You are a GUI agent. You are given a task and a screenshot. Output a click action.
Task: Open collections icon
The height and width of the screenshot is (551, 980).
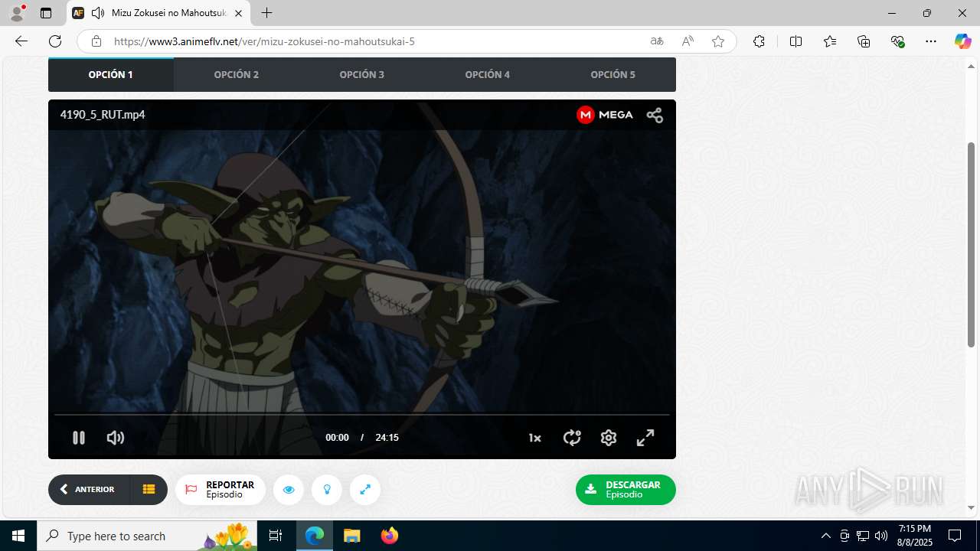864,41
